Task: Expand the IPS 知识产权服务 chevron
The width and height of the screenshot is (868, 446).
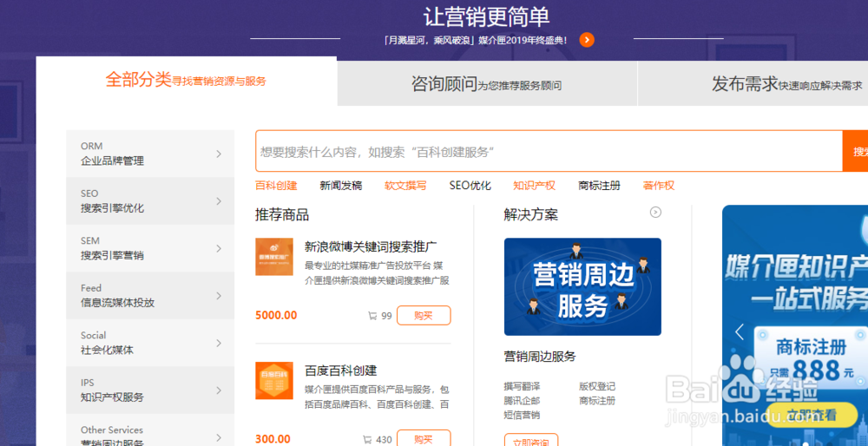Action: (x=219, y=390)
